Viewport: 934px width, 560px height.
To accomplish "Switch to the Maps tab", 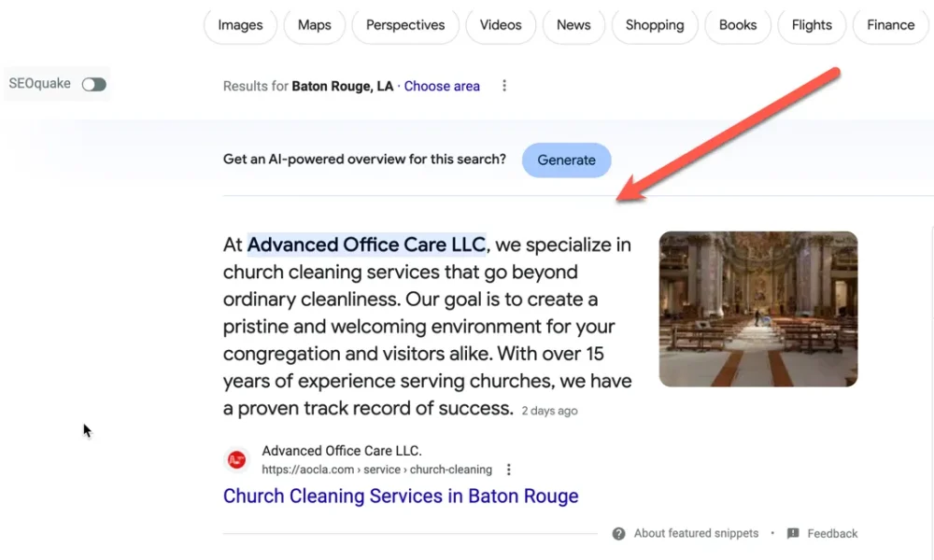I will [315, 25].
